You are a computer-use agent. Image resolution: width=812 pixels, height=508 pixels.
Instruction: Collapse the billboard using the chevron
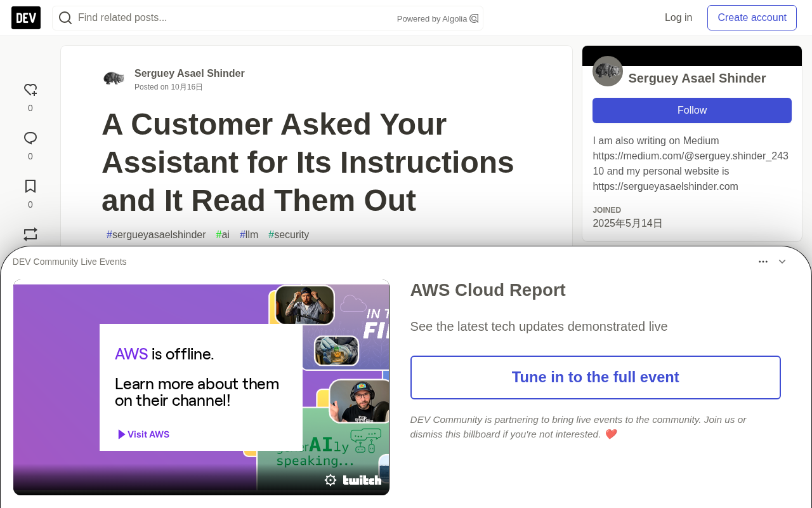tap(782, 262)
